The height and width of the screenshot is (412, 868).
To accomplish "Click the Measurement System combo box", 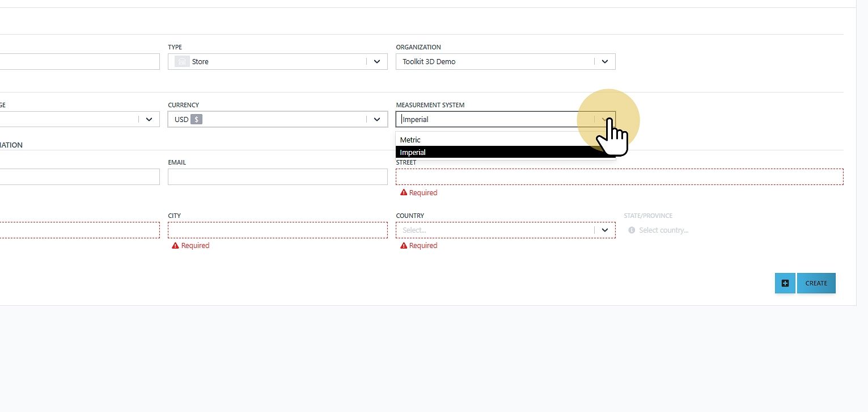I will coord(505,119).
